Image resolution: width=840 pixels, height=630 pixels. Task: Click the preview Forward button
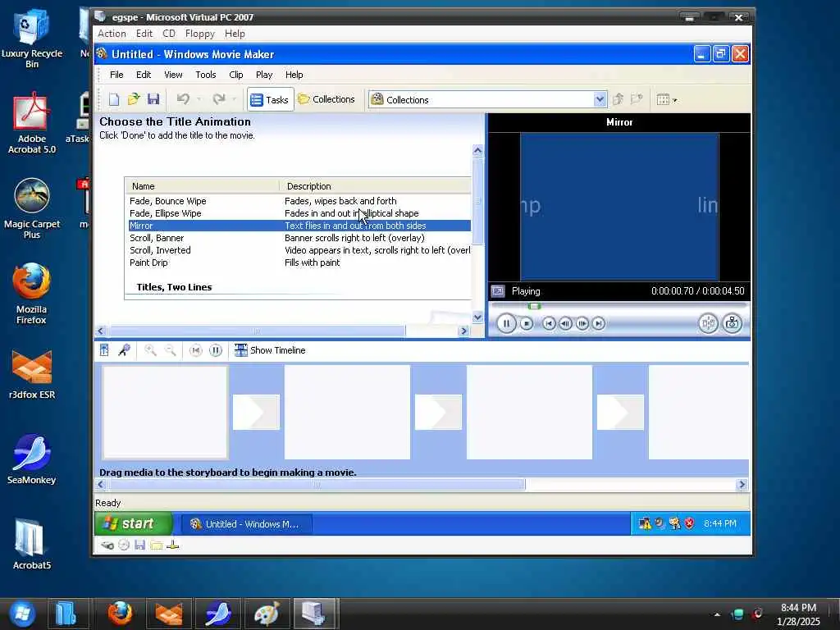coord(598,323)
